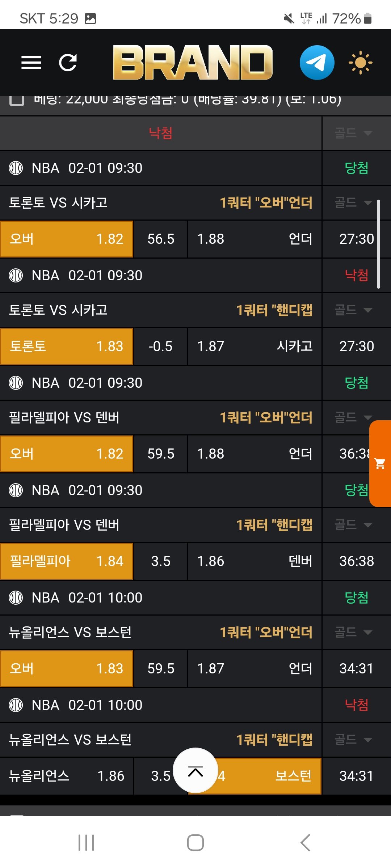The image size is (391, 868).
Task: Click the BRAND logo
Action: [x=193, y=63]
